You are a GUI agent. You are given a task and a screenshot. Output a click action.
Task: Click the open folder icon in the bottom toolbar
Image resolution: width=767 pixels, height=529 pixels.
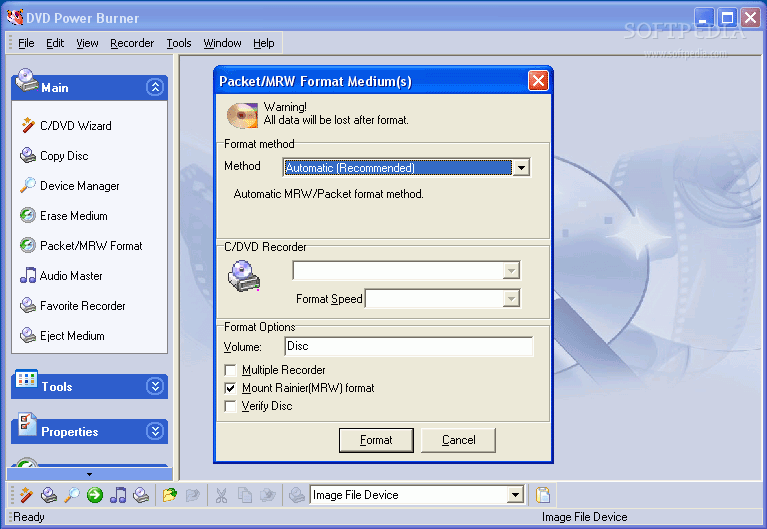coord(170,495)
